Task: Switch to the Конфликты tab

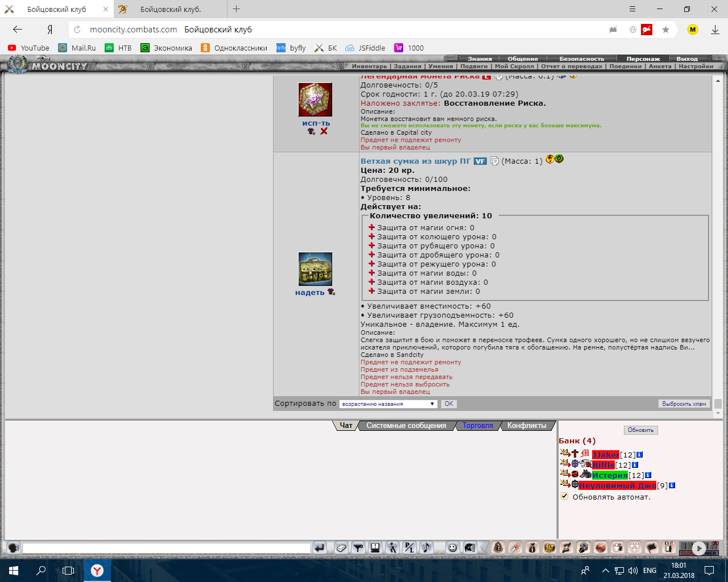Action: (x=527, y=426)
